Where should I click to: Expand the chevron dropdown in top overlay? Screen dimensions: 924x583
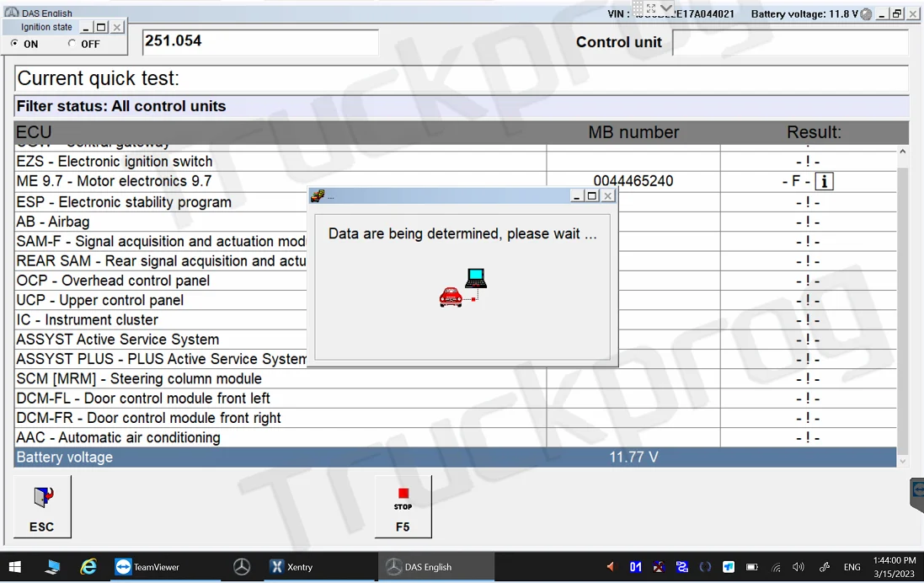coord(666,8)
